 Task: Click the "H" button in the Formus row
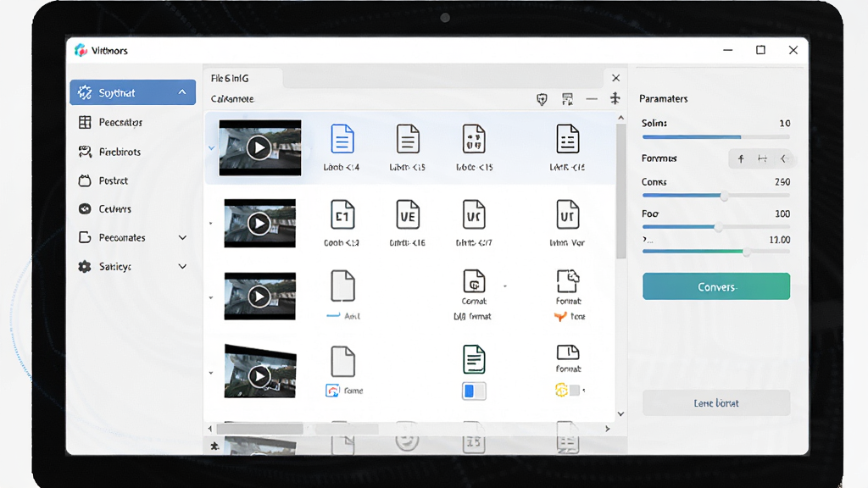pos(762,158)
